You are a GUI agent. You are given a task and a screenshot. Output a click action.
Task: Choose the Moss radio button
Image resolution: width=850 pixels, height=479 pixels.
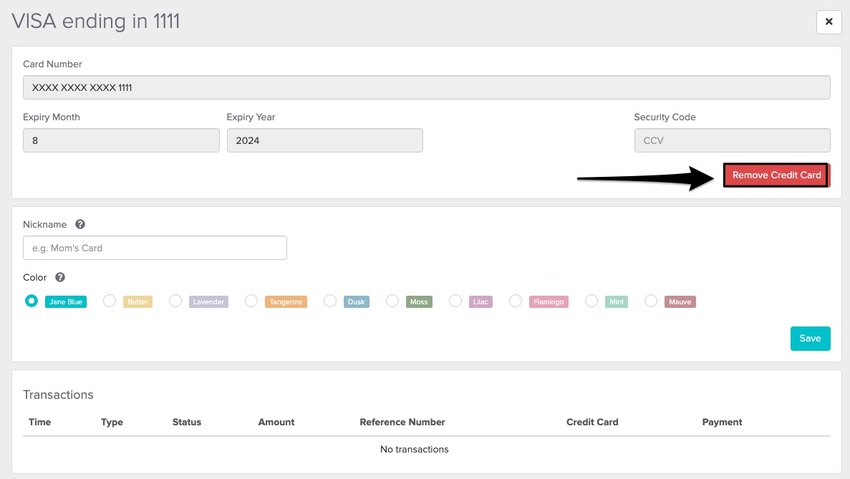(393, 301)
